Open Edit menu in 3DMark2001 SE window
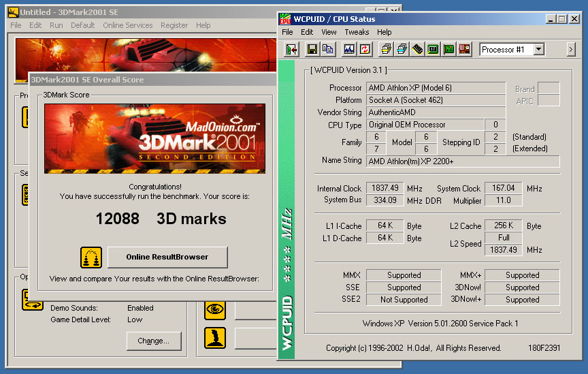This screenshot has height=374, width=588. [x=35, y=25]
